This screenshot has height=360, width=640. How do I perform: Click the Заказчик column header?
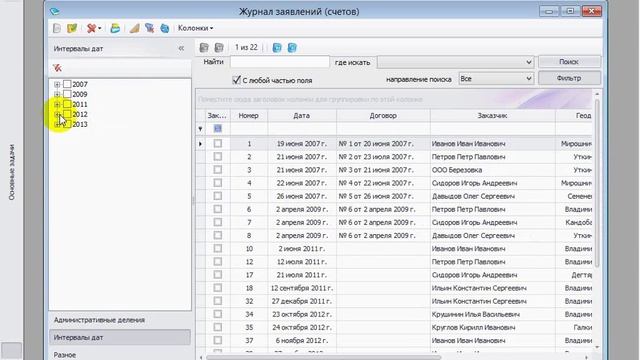click(x=492, y=116)
